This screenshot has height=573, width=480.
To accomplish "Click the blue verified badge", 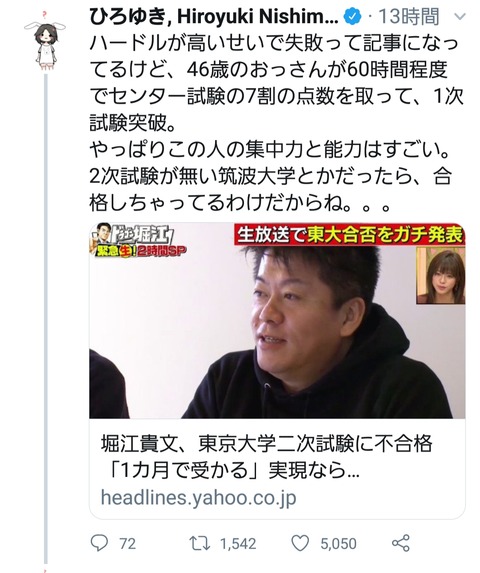I will point(353,17).
